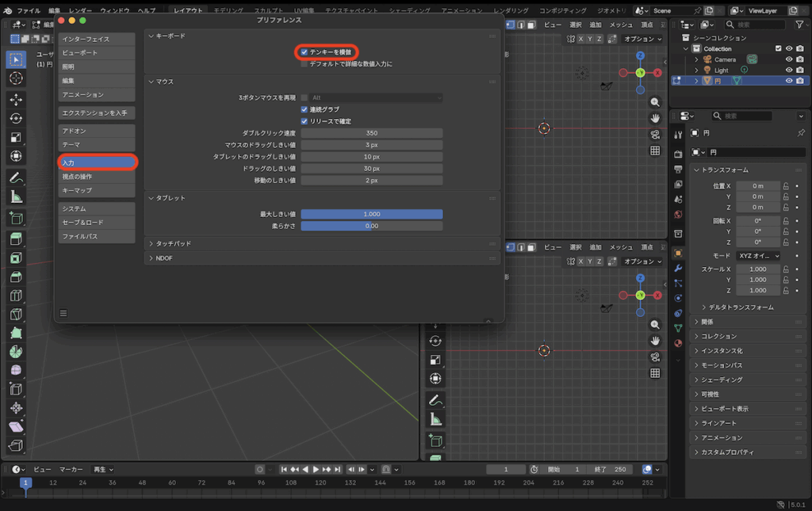Screen dimensions: 812x511
Task: Expand the デルタトランスフォーム panel
Action: click(737, 307)
